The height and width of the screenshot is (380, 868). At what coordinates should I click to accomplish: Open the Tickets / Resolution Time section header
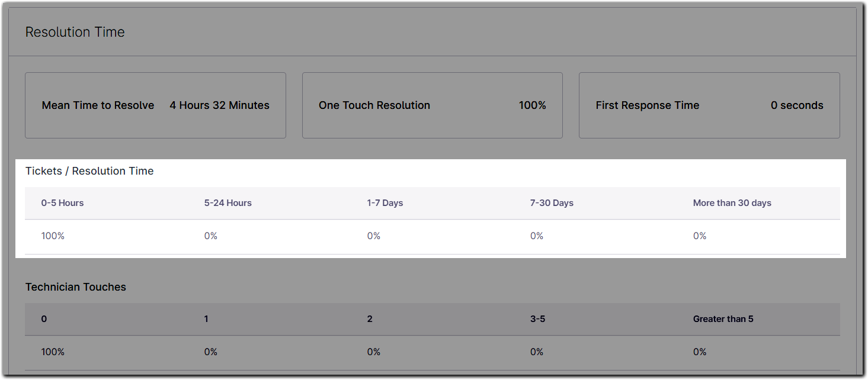pyautogui.click(x=89, y=170)
